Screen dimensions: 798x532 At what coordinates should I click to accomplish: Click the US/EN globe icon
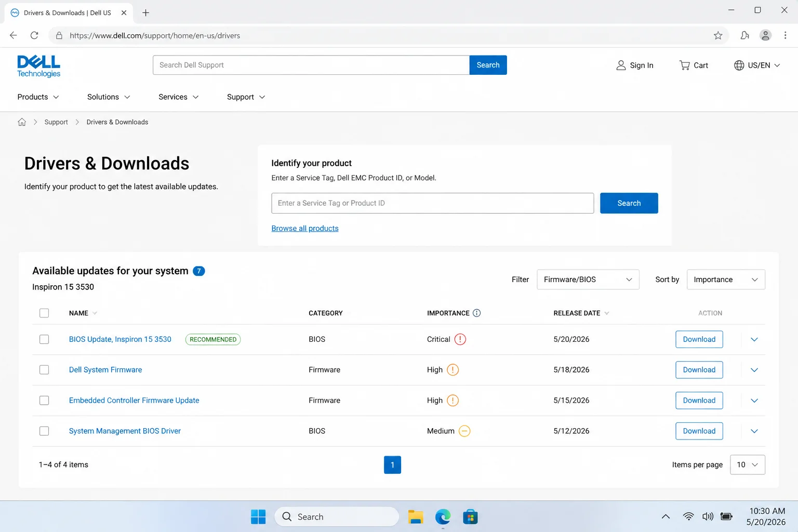pos(739,65)
